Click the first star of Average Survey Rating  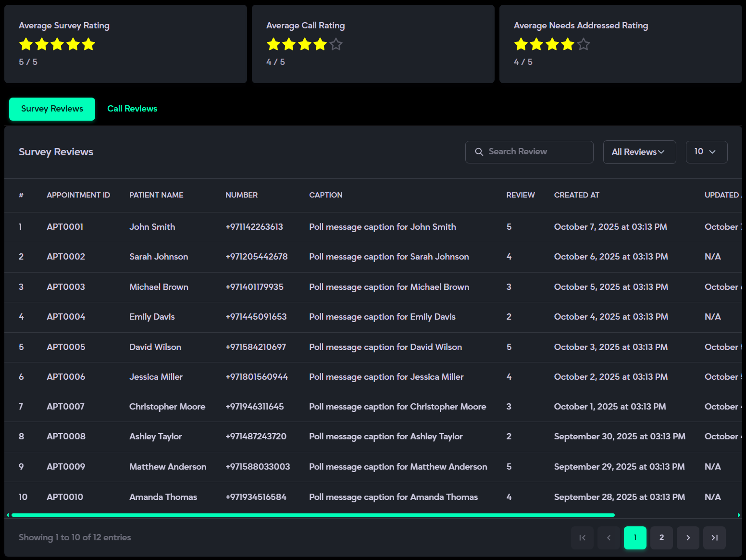click(26, 45)
